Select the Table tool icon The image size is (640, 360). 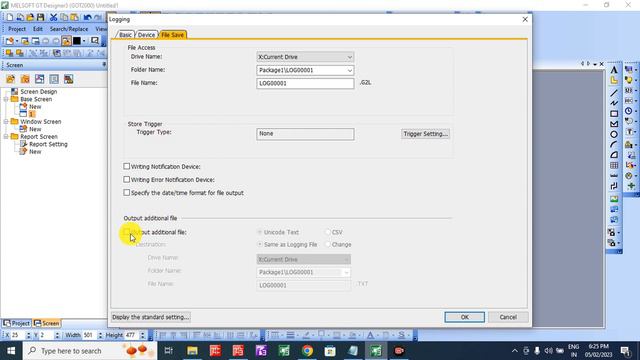614,165
